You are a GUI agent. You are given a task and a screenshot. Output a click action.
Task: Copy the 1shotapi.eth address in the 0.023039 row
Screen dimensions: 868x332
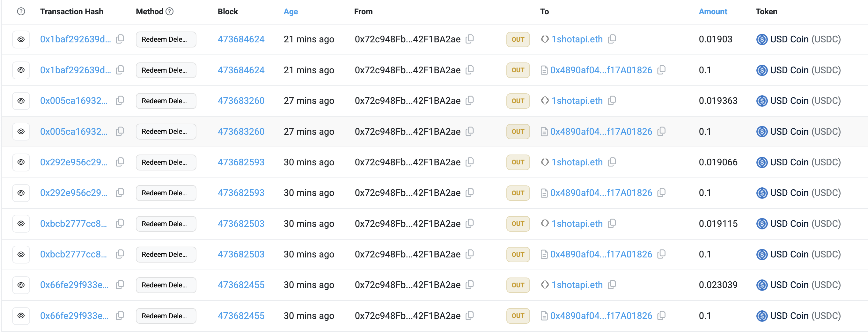(612, 285)
